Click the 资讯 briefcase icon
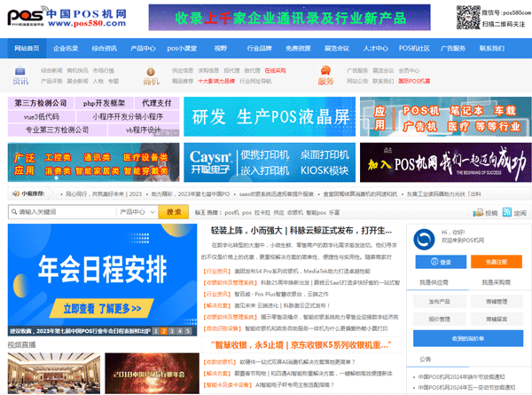 click(x=20, y=71)
